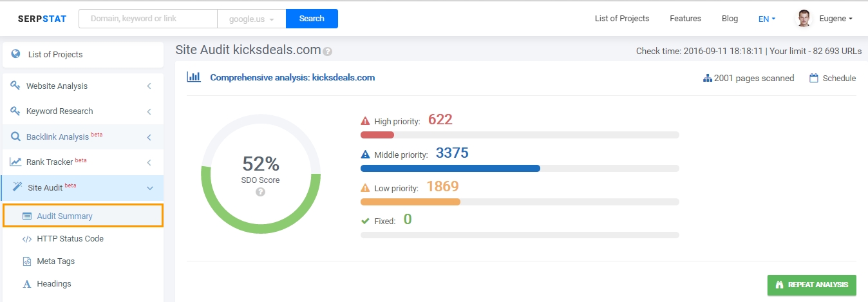Click the help icon next to kicksdeals.com title
The image size is (868, 302).
tap(328, 52)
